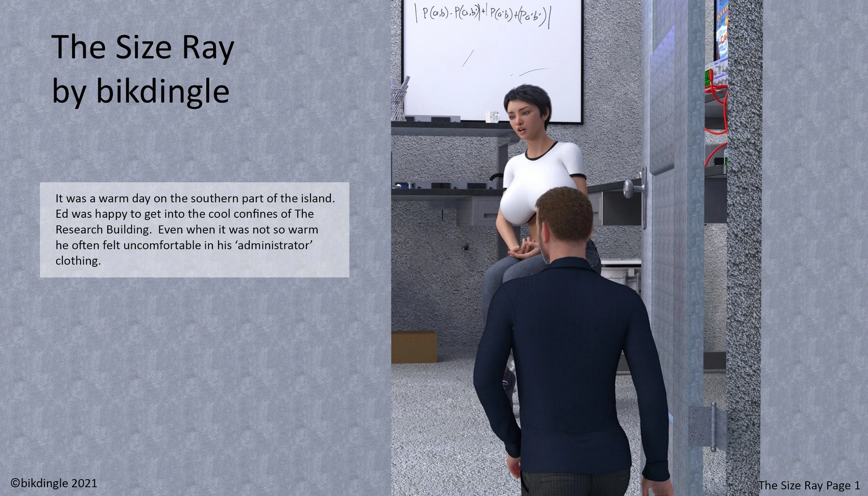Select the 'by bikdingle' author line
Screen dimensions: 868x496
tap(140, 91)
